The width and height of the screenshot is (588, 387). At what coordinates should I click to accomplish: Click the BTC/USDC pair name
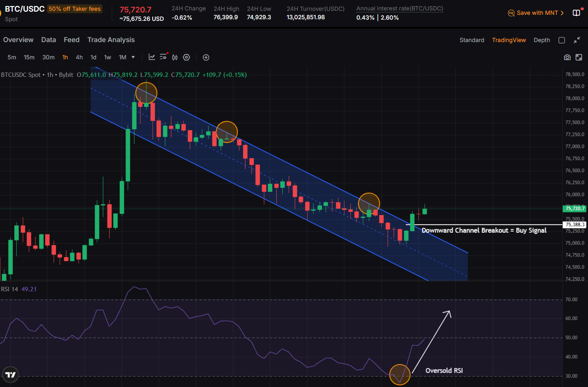tap(25, 9)
